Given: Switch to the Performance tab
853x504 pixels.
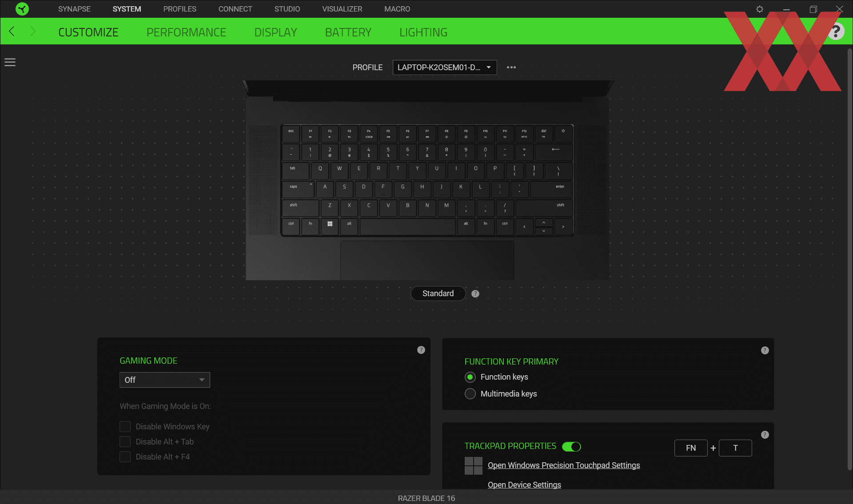Looking at the screenshot, I should click(186, 32).
